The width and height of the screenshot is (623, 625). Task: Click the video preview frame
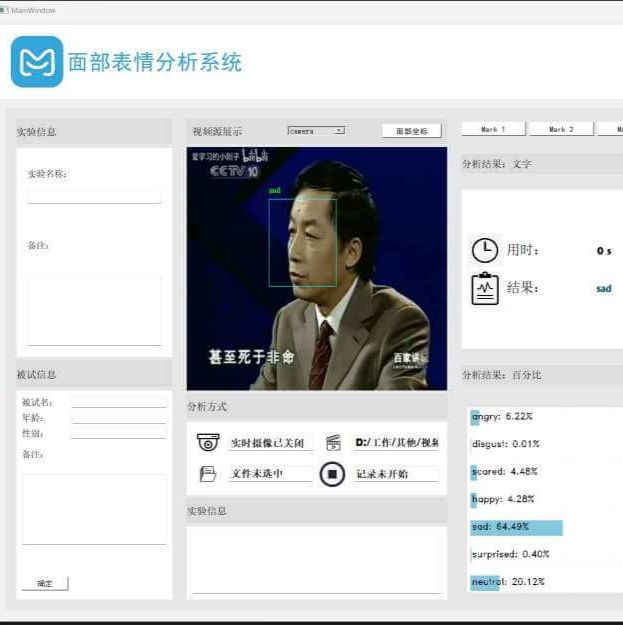[316, 269]
